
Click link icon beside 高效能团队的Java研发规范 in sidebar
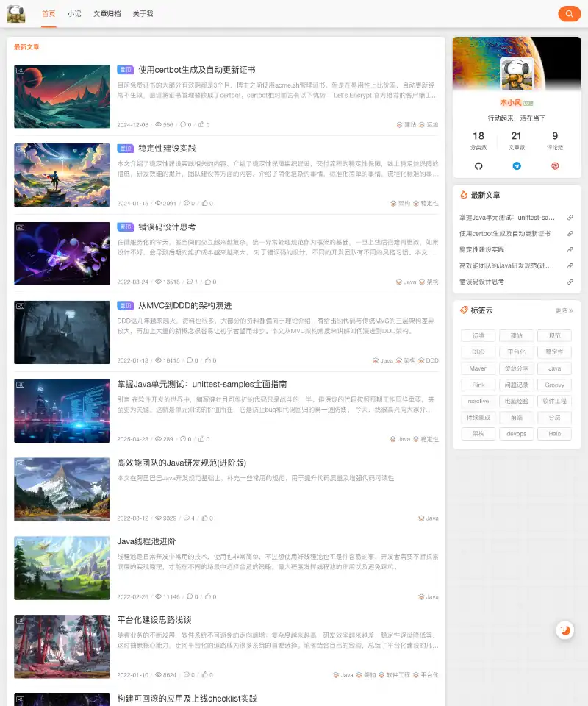click(570, 265)
